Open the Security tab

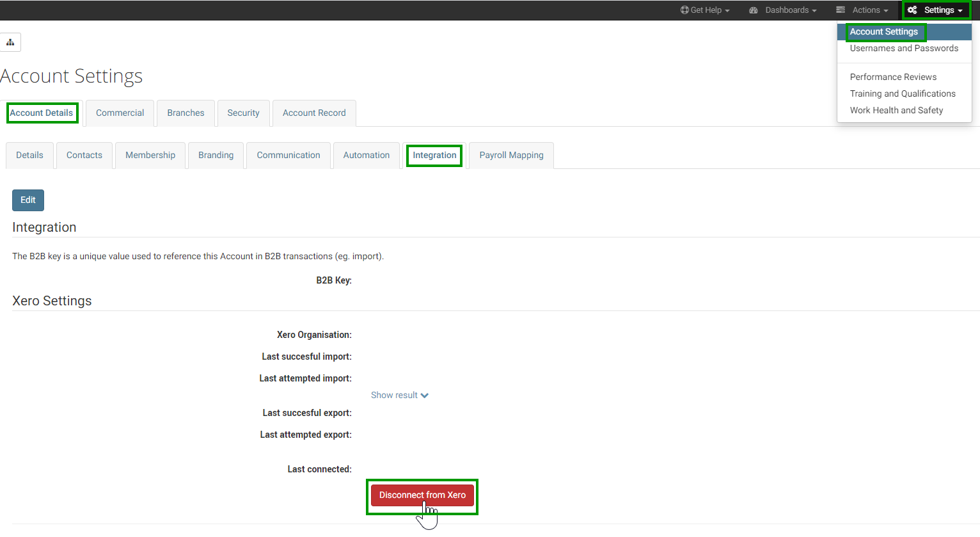click(x=243, y=113)
